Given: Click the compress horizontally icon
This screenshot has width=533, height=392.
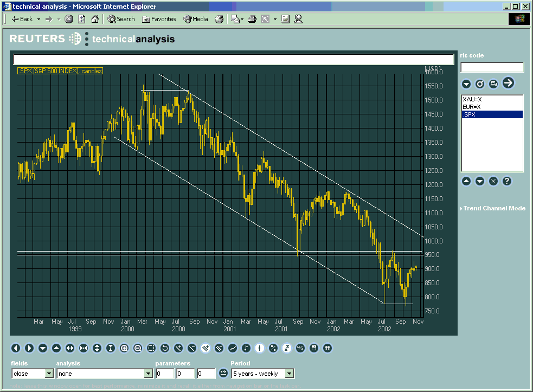Looking at the screenshot, I should tap(84, 348).
